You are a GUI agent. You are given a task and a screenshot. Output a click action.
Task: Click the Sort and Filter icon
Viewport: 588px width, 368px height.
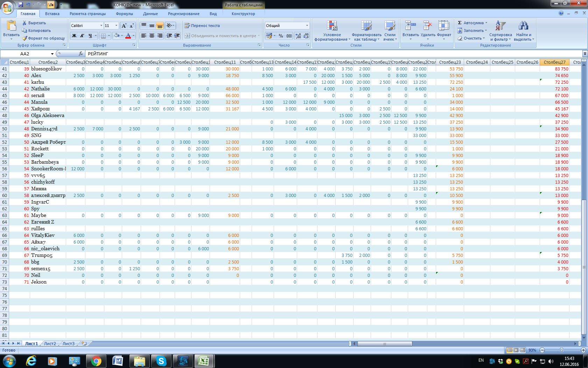pos(500,26)
